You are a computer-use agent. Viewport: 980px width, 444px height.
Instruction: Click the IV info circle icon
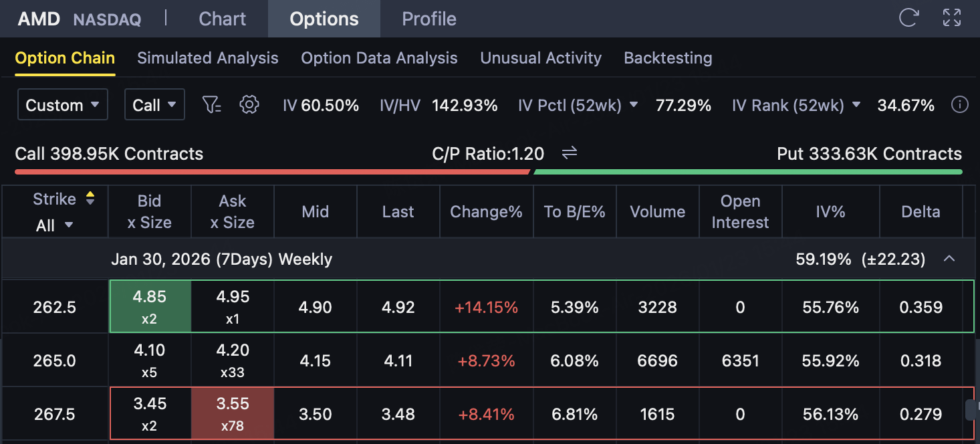coord(959,105)
